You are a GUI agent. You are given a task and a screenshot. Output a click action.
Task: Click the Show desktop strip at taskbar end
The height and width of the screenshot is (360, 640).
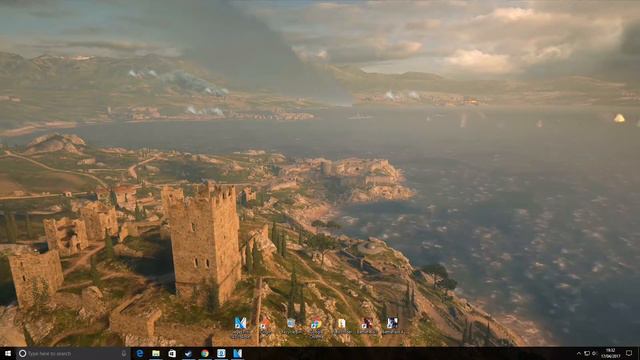click(639, 353)
